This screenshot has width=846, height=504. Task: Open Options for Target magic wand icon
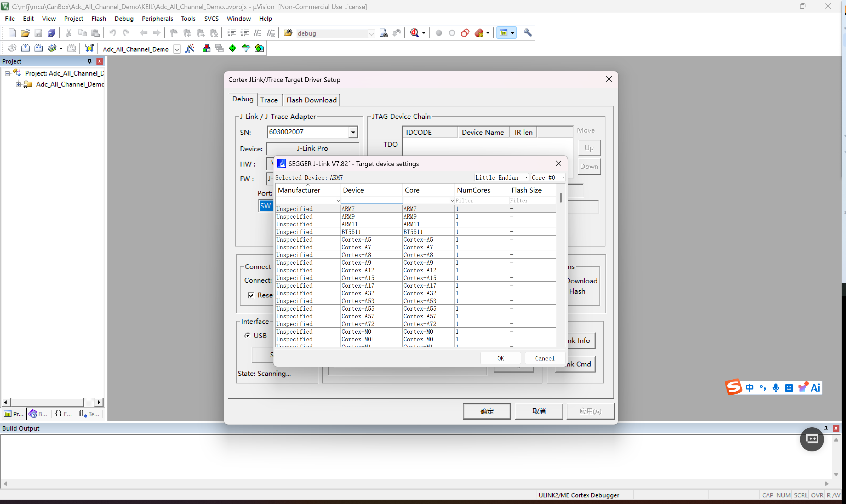point(190,48)
